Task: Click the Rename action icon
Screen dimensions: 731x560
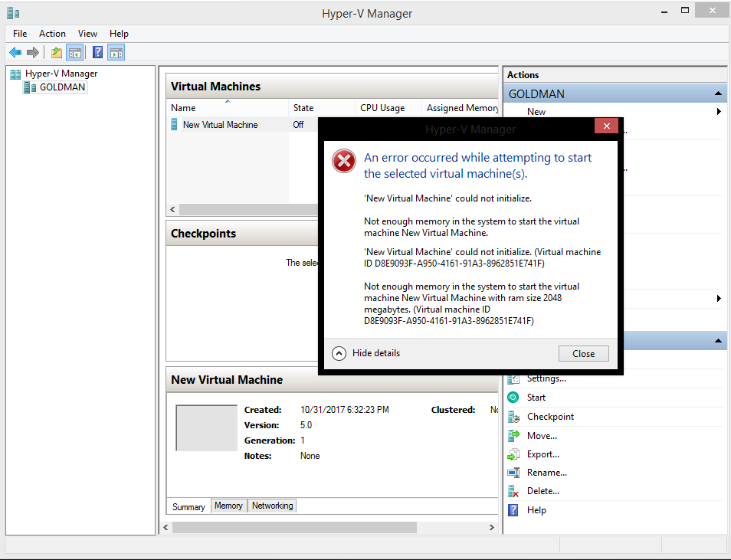Action: (x=513, y=473)
